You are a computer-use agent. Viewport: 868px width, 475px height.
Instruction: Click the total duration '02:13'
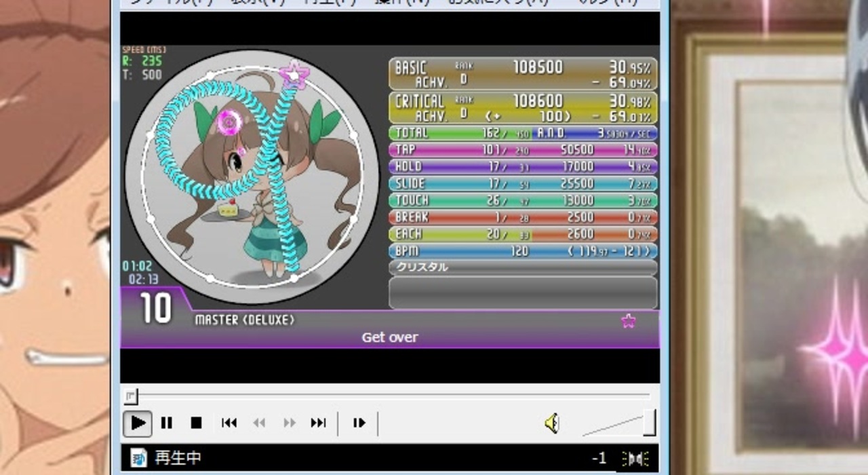click(143, 279)
